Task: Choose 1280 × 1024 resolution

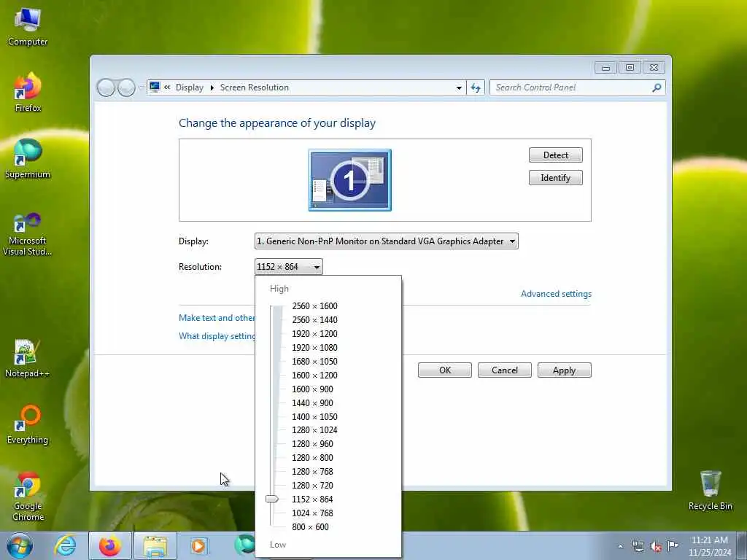Action: click(x=315, y=429)
